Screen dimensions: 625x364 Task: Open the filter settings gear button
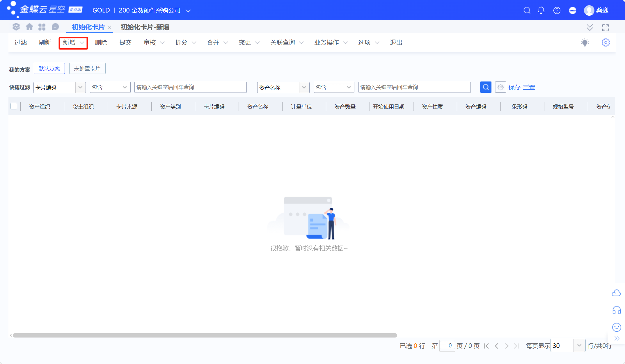click(x=500, y=87)
